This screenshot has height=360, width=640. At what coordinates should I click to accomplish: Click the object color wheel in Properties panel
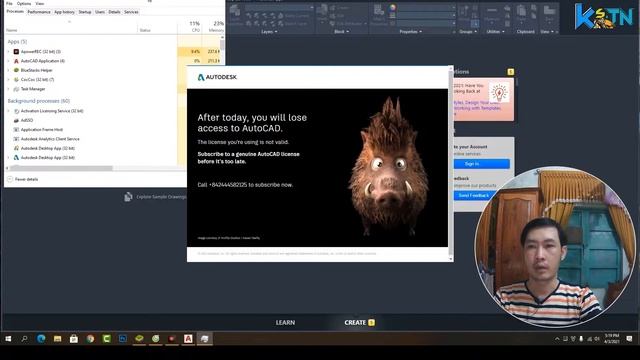click(x=392, y=7)
